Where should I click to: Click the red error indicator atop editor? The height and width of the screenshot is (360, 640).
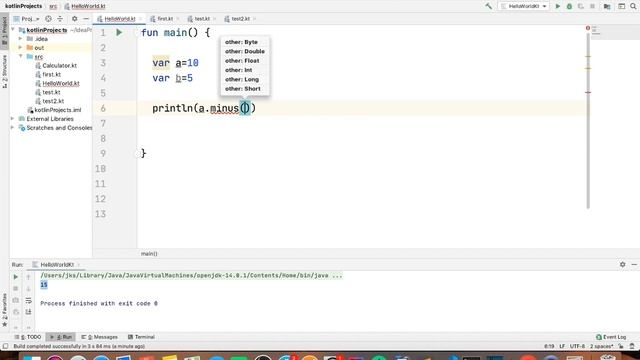click(588, 28)
